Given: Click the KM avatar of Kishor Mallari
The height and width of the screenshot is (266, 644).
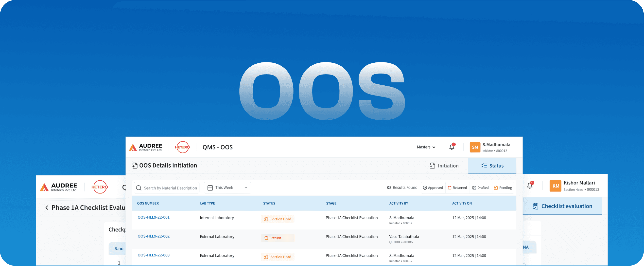Looking at the screenshot, I should [x=556, y=186].
